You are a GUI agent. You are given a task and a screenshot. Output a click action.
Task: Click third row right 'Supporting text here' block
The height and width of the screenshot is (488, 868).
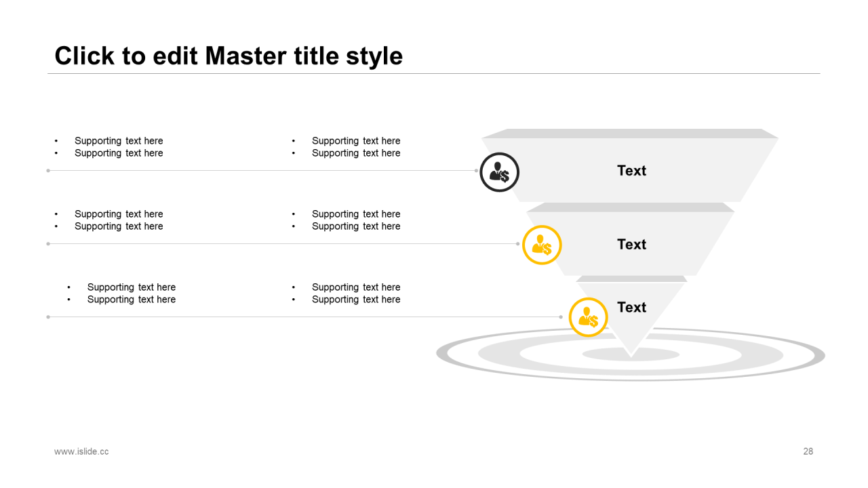click(347, 293)
